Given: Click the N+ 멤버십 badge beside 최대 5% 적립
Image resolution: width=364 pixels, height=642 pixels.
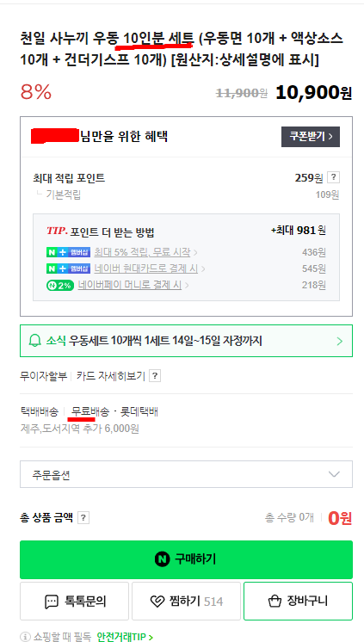Looking at the screenshot, I should pyautogui.click(x=68, y=252).
